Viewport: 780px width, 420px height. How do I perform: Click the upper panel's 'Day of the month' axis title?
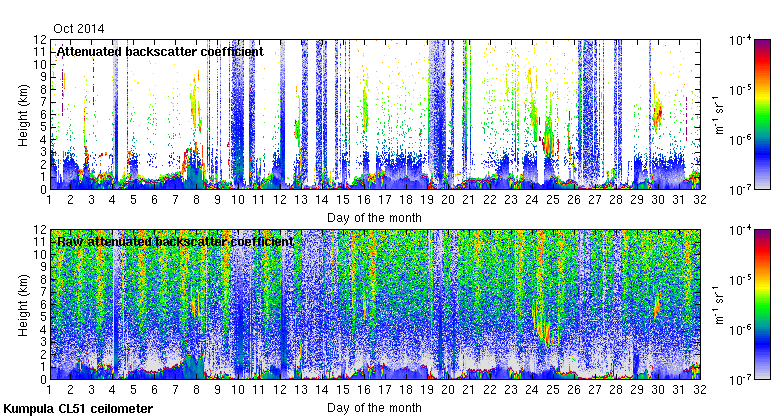(x=374, y=218)
